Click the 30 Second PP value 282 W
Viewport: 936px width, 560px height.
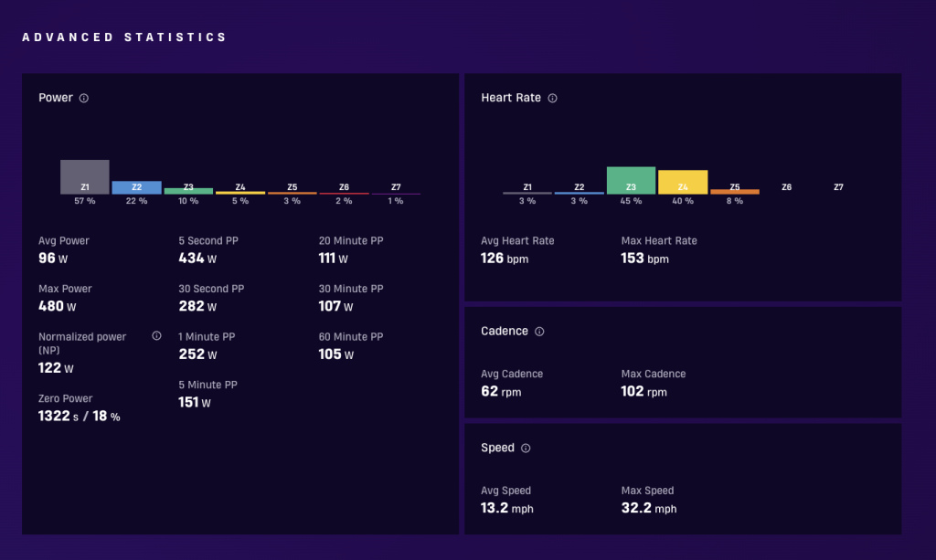[x=197, y=306]
